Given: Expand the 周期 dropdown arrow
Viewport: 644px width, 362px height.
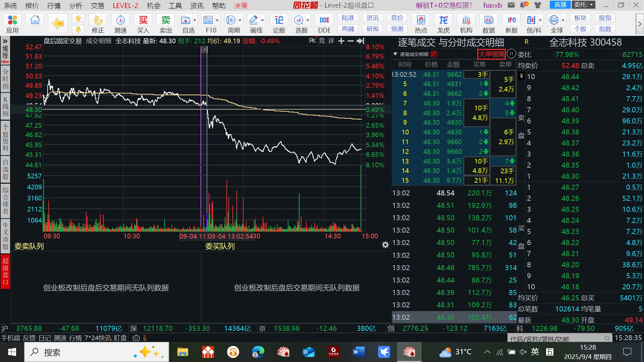Looking at the screenshot, I should (x=240, y=20).
